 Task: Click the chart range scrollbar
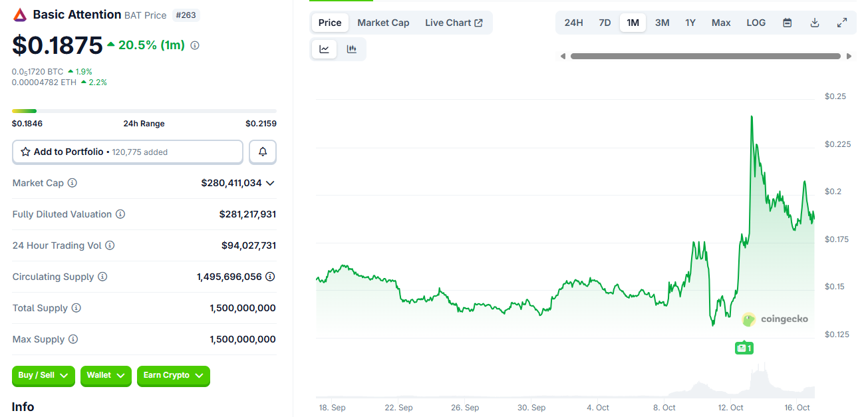[x=705, y=57]
